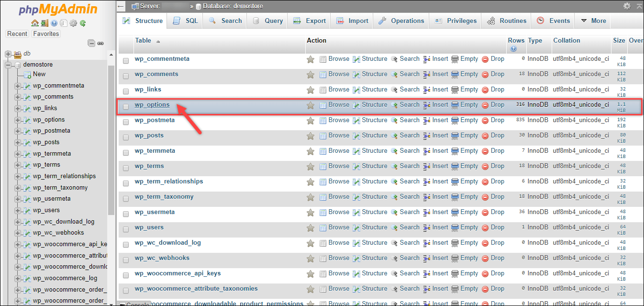The width and height of the screenshot is (644, 306).
Task: Star the wp_posts table as favorite
Action: point(311,136)
